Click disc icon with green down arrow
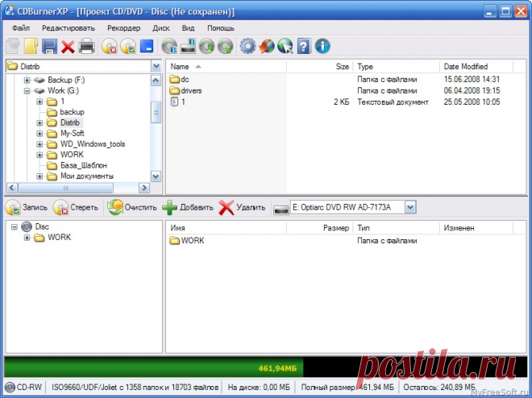 click(x=206, y=47)
